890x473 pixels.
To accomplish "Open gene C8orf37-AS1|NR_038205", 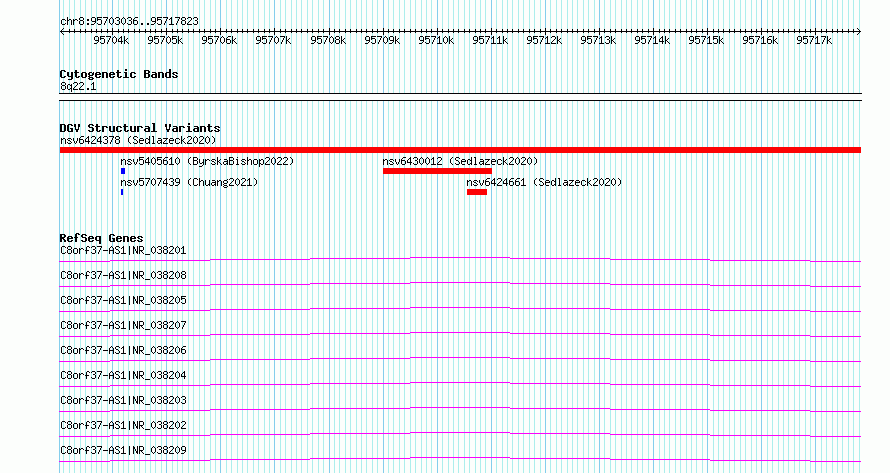I will [123, 300].
